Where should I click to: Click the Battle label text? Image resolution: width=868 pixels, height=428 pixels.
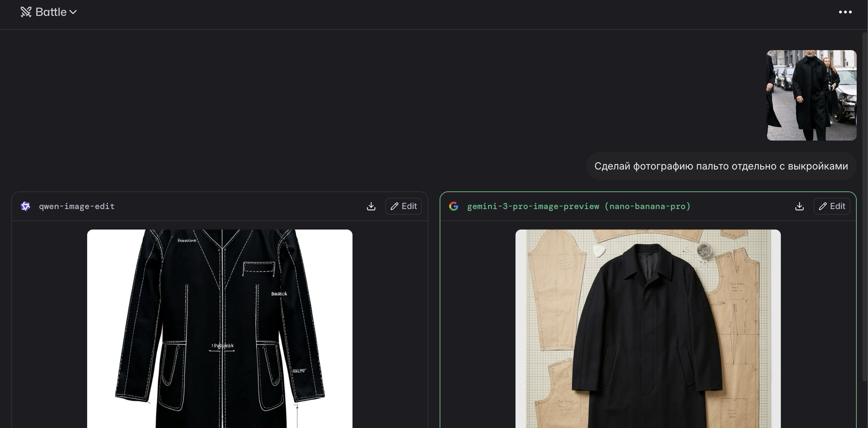(51, 12)
